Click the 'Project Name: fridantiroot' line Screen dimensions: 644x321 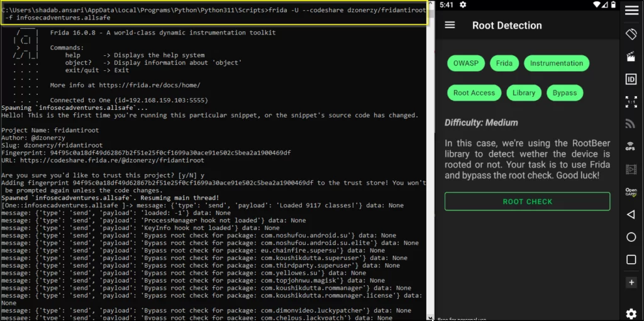[50, 130]
